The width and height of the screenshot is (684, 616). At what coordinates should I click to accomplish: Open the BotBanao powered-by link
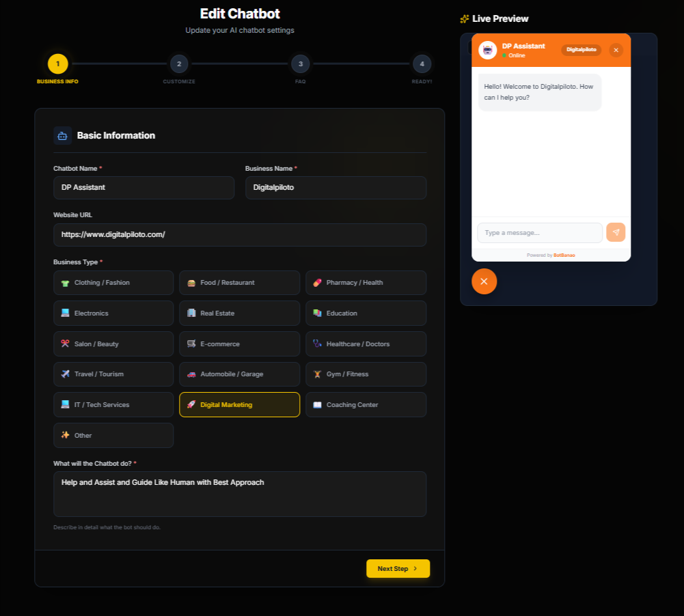(x=564, y=255)
